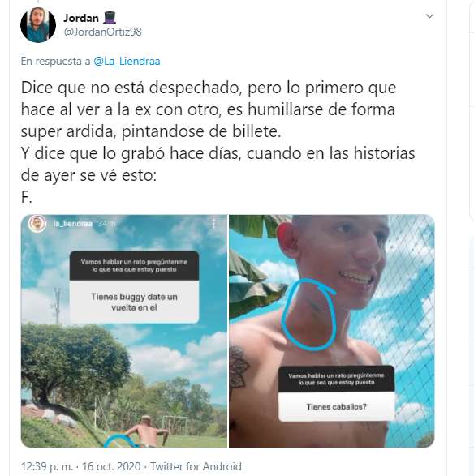Viewport: 474px width, 476px height.
Task: Click the blue circle drawn on neck
Action: [308, 315]
